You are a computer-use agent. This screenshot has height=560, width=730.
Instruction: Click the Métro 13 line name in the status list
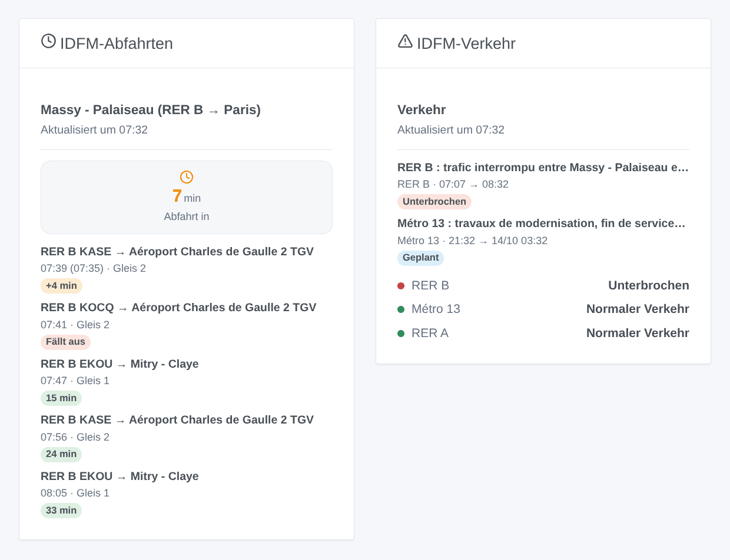(x=436, y=309)
